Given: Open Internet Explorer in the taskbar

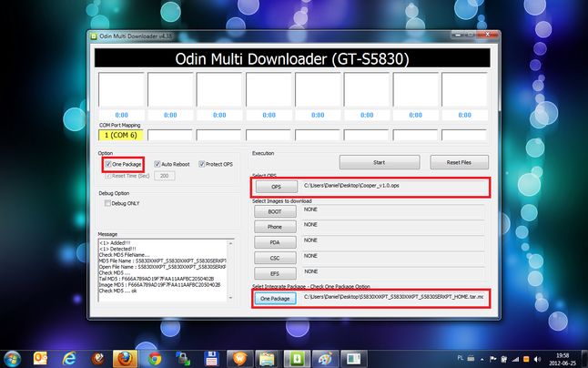Looking at the screenshot, I should point(69,359).
